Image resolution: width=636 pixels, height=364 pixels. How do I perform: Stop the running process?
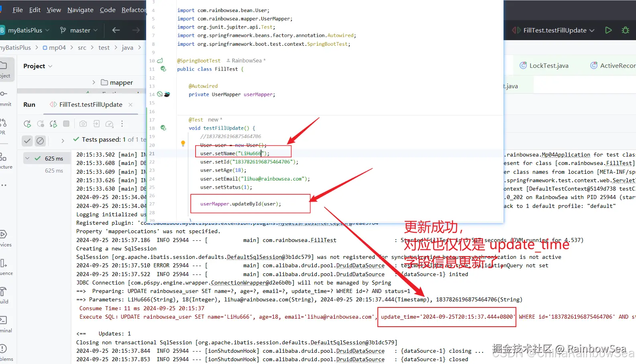(x=66, y=124)
